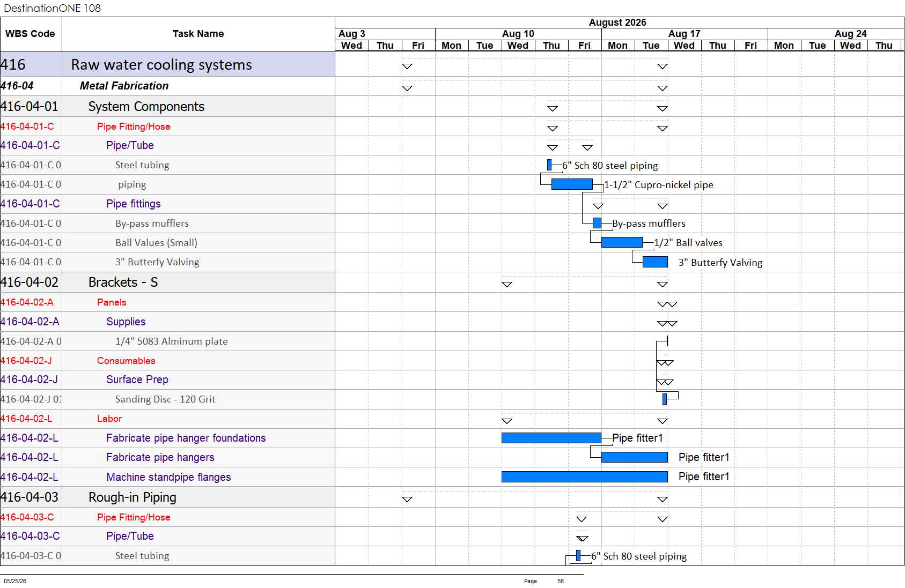Select the Sanding Disc - 120 Grit task

165,399
